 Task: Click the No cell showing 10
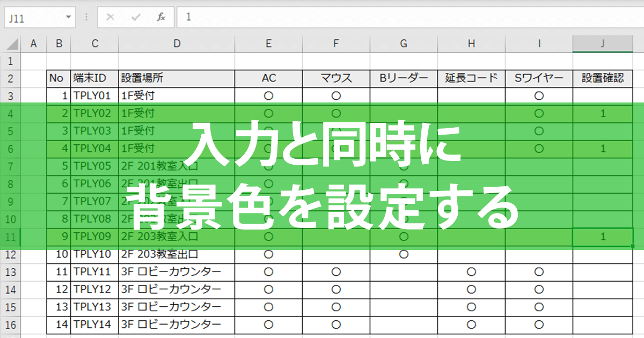(58, 254)
